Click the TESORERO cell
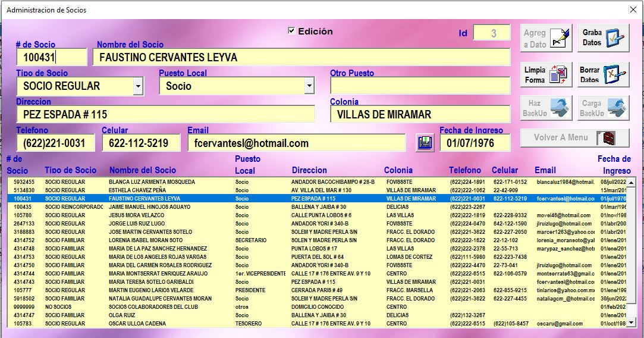 (x=249, y=324)
